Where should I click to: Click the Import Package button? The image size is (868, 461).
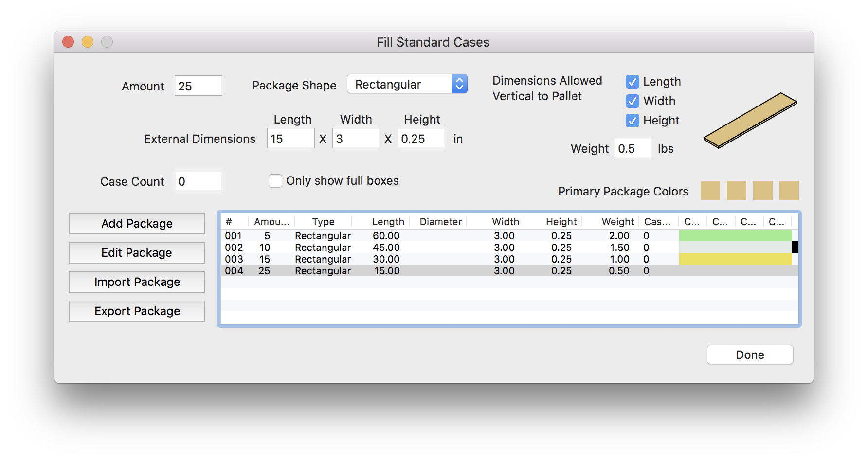[137, 282]
